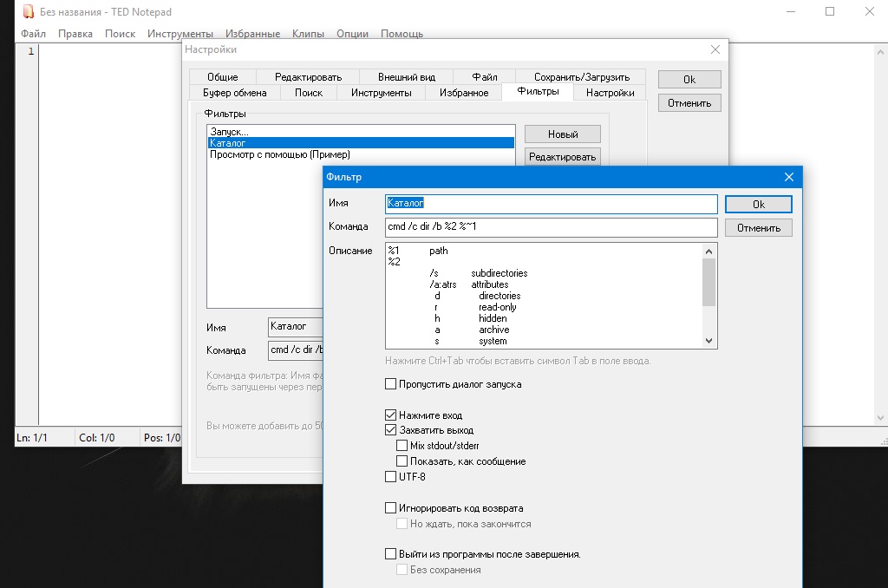The height and width of the screenshot is (588, 888).
Task: Click Отменить in the Настройки dialog
Action: [689, 103]
